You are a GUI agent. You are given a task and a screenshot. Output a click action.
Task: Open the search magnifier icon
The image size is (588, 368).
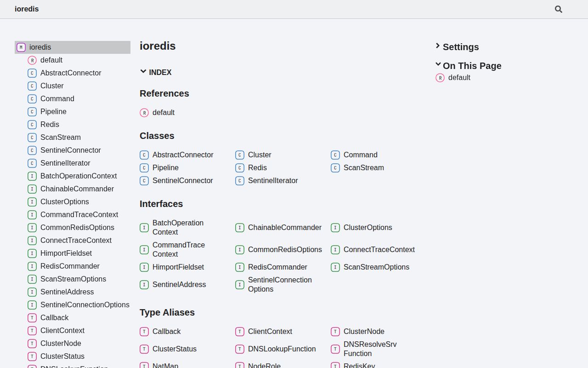[559, 9]
